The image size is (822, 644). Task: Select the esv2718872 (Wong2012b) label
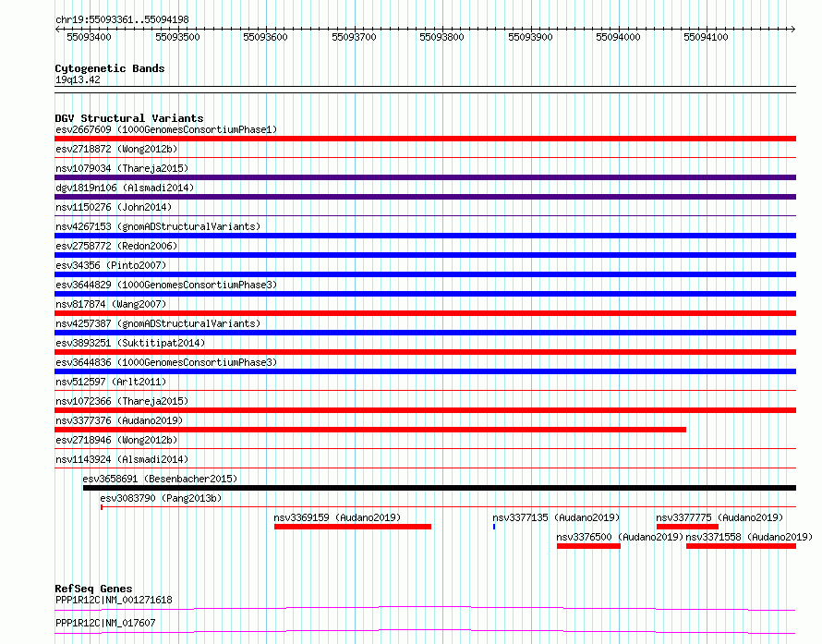(116, 149)
